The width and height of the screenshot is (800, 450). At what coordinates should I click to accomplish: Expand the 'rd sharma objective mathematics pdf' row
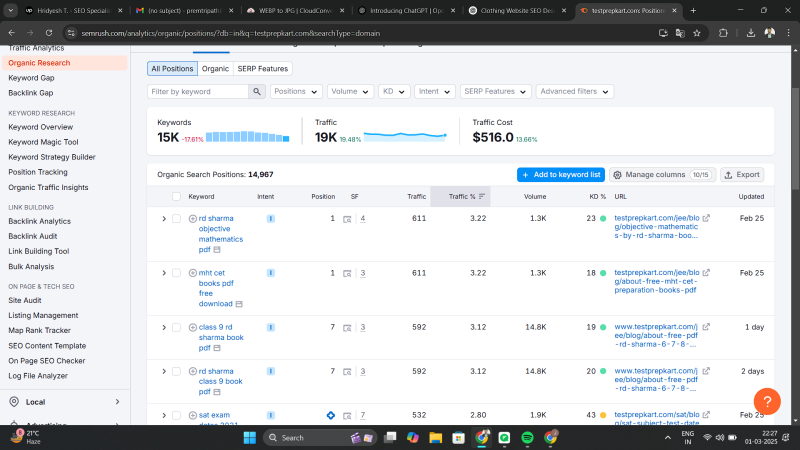click(164, 218)
